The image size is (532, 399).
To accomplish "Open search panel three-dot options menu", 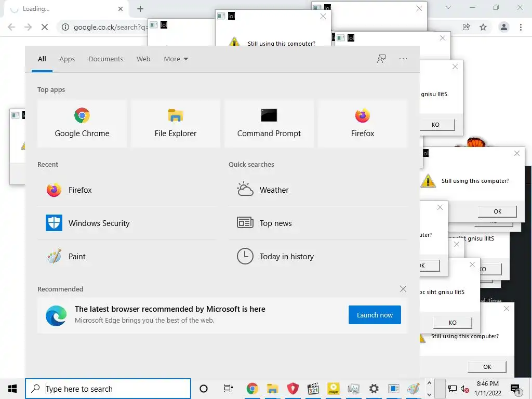I will 403,59.
